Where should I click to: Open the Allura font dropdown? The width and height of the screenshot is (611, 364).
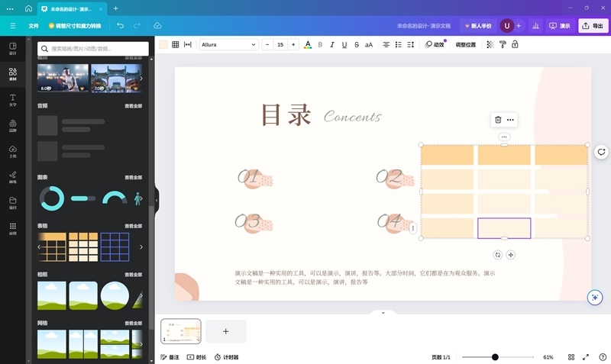click(229, 45)
